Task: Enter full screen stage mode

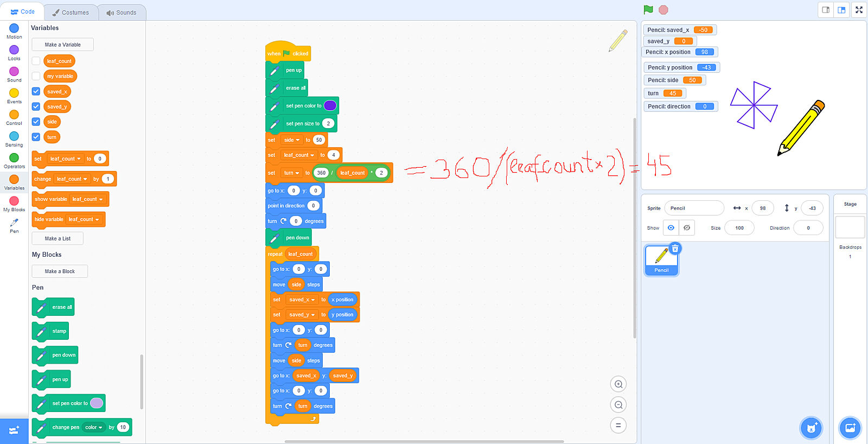Action: click(x=859, y=10)
